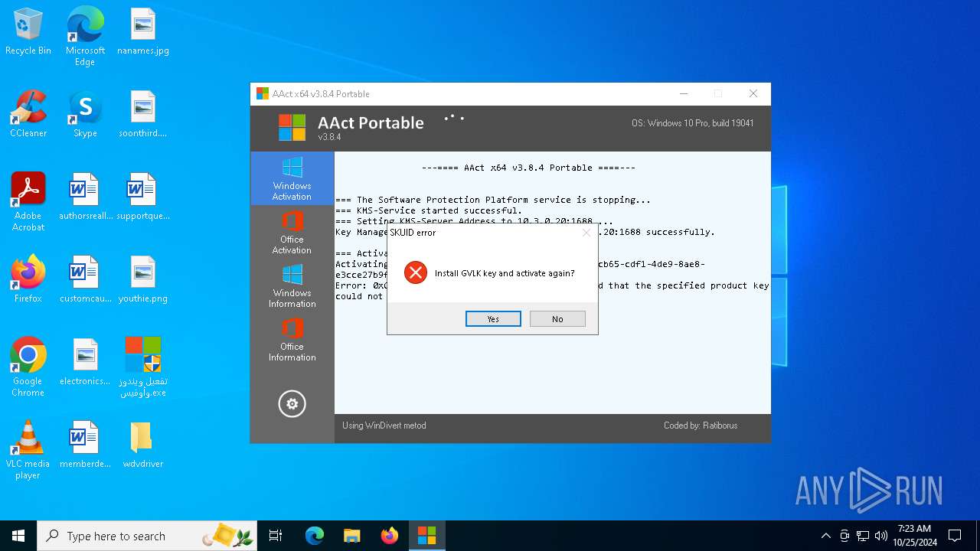
Task: Select the memberde Word document
Action: (x=85, y=445)
